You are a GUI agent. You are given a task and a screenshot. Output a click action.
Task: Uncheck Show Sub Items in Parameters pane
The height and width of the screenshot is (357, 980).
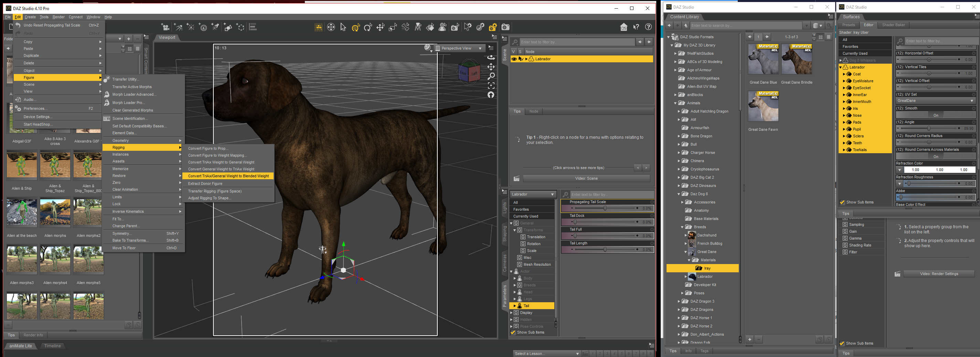pyautogui.click(x=513, y=333)
